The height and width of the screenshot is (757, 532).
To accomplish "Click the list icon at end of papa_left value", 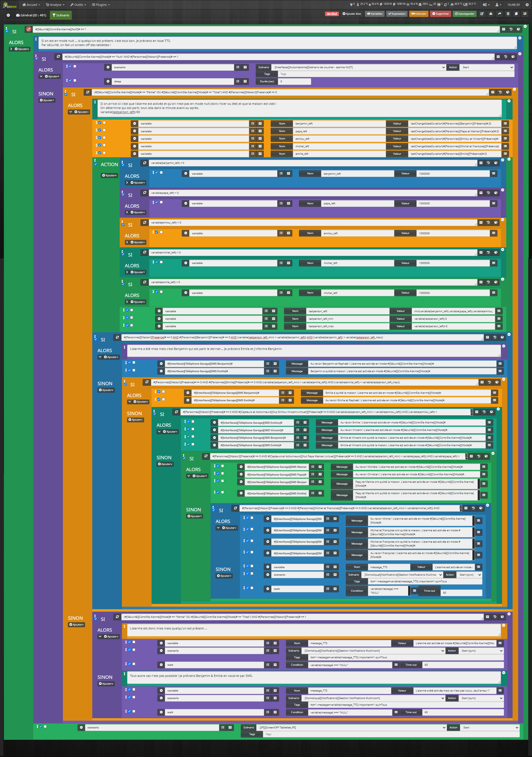I will [x=505, y=131].
